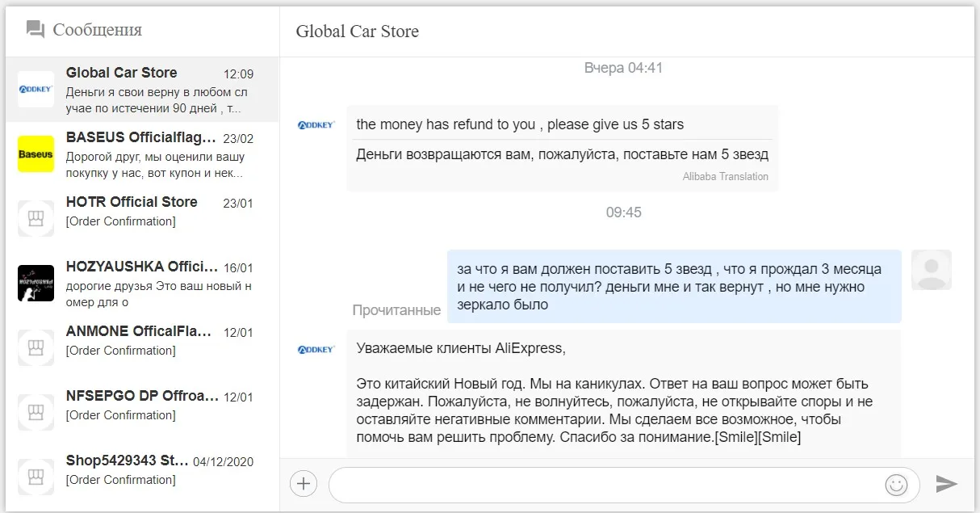Click the yellow Baseus store logo
Screen dimensions: 980x513
[36, 153]
